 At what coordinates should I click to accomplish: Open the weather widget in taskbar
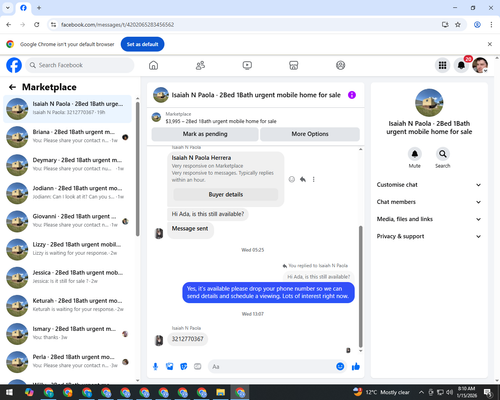(381, 392)
